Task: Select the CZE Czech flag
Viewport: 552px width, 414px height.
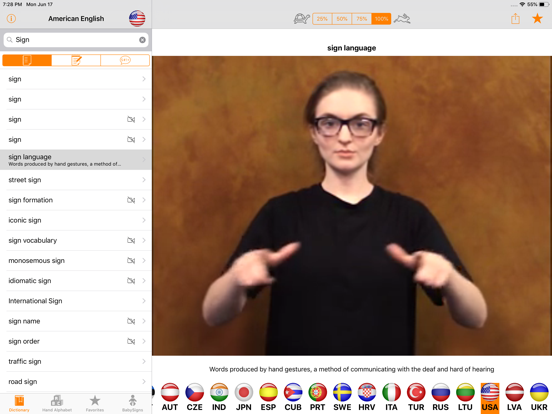Action: pyautogui.click(x=194, y=397)
